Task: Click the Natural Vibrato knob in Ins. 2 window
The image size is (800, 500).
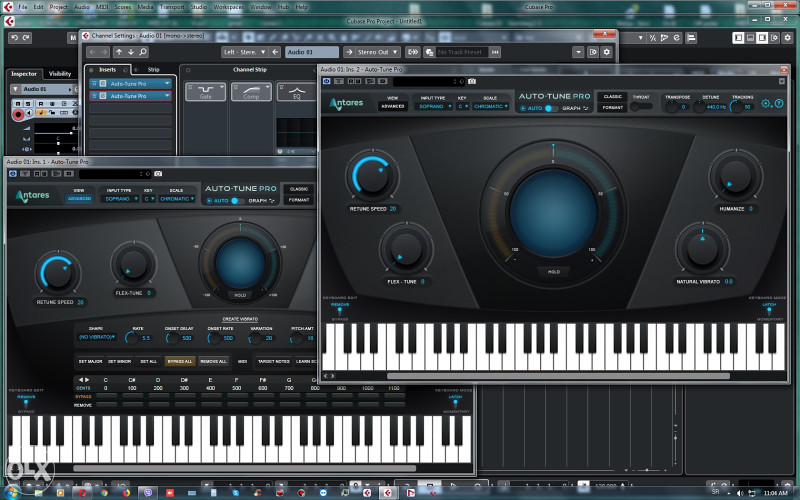Action: 702,249
